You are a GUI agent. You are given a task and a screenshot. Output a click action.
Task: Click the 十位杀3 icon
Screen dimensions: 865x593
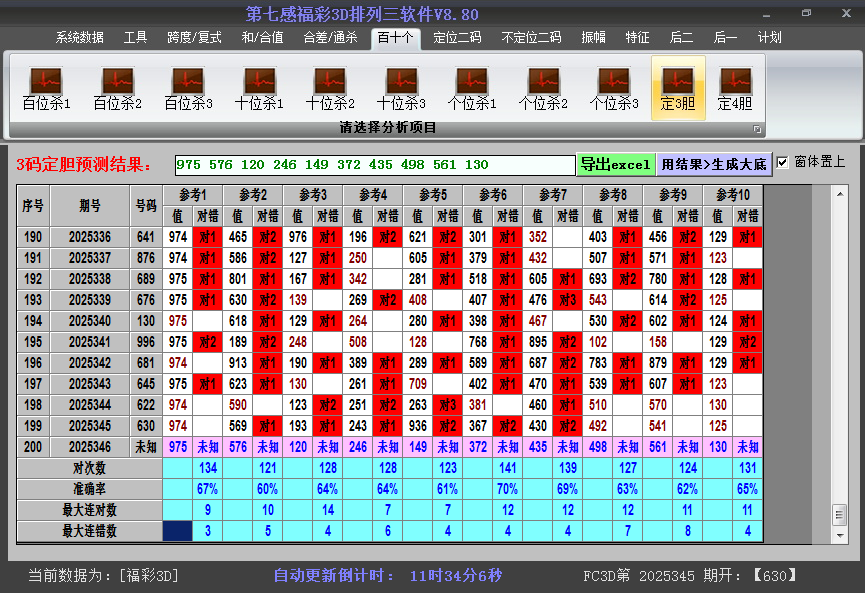(x=401, y=88)
